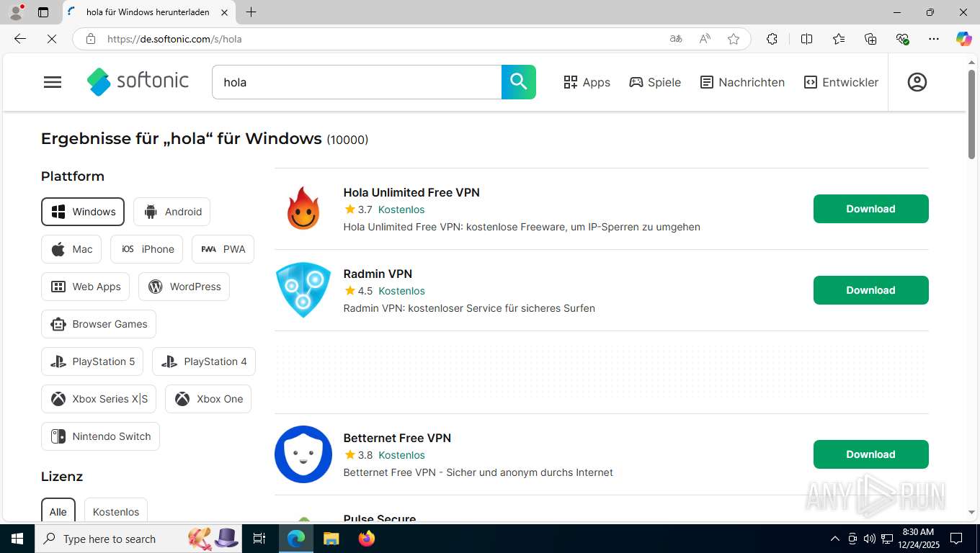
Task: Add this page to favorites star
Action: [x=734, y=39]
